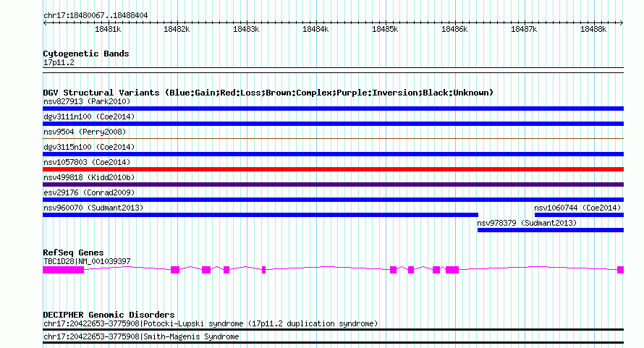
Task: Click the narrowest TBC1D28 exon near 18483k
Action: click(263, 270)
